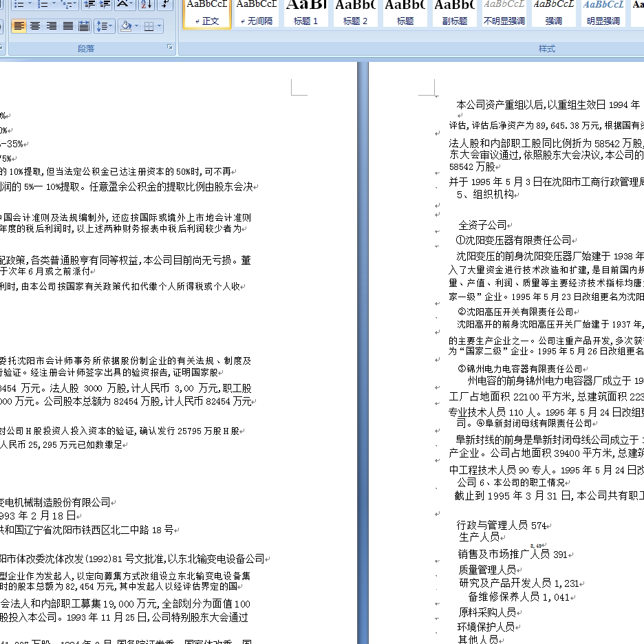Align text left

tap(19, 26)
